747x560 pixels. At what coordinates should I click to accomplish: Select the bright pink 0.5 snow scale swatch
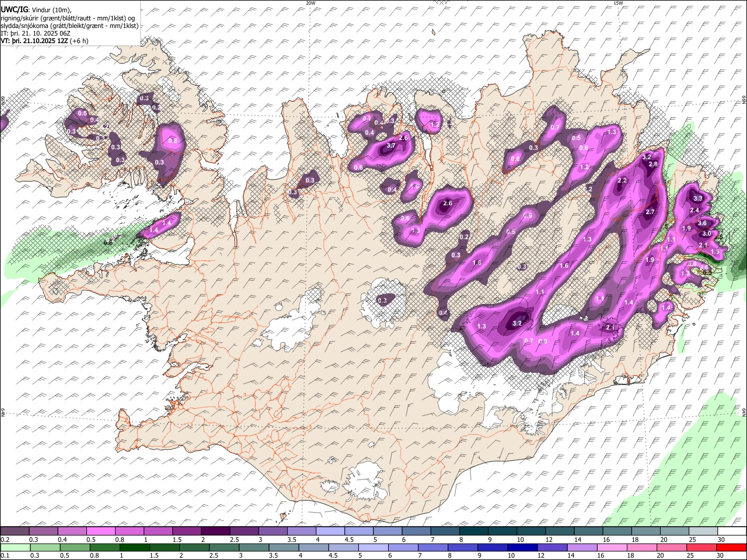(100, 531)
